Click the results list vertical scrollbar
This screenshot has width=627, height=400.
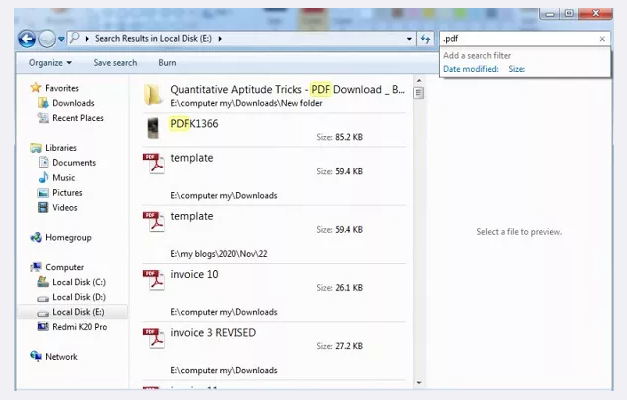tap(418, 200)
